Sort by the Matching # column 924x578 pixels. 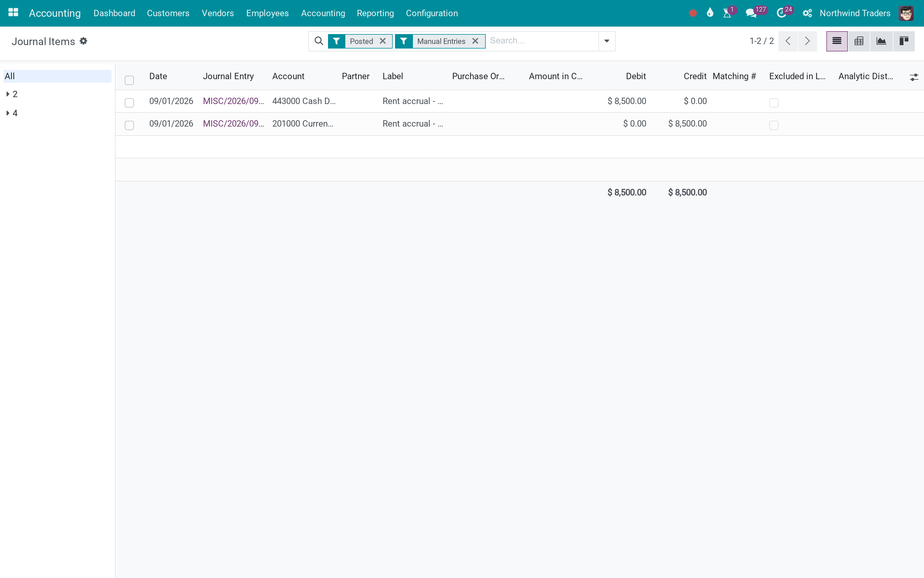coord(734,76)
